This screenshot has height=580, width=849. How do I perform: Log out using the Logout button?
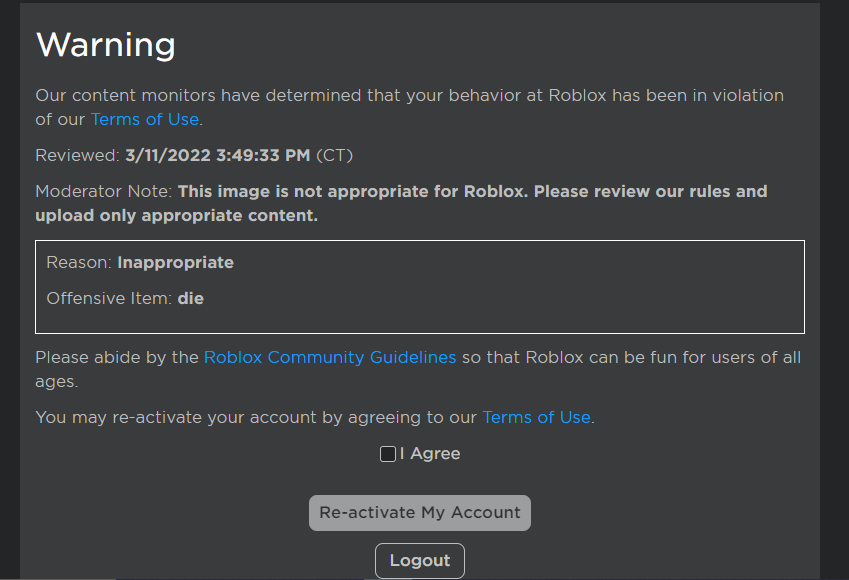click(420, 561)
